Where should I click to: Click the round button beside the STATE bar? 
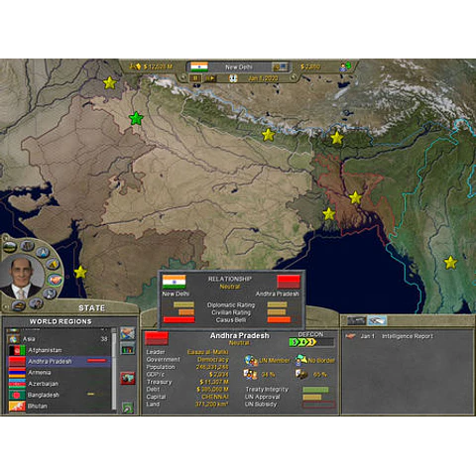[5, 307]
